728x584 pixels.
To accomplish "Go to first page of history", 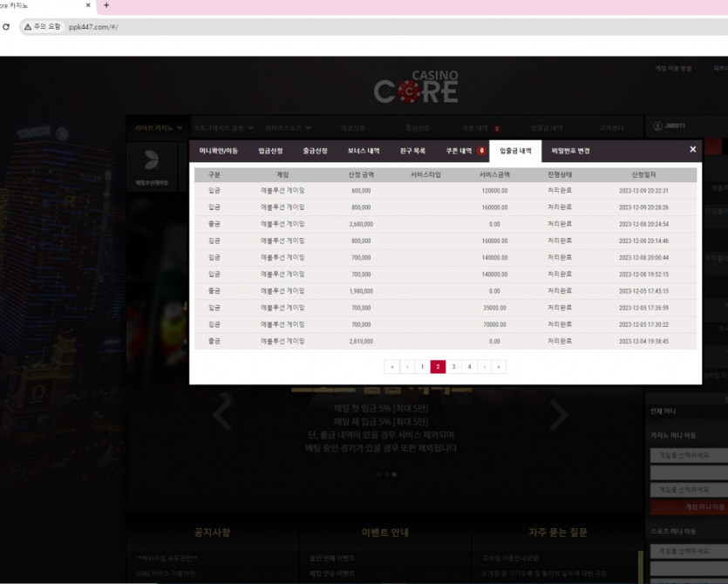I will tap(391, 367).
